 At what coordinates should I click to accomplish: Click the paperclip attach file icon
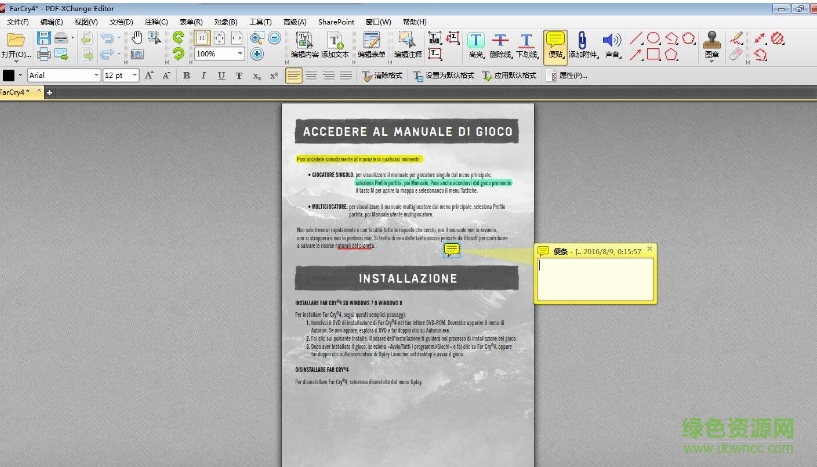[582, 43]
